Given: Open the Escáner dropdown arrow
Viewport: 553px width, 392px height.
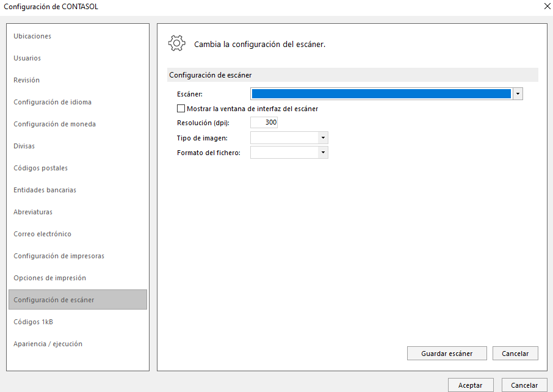Looking at the screenshot, I should pos(518,94).
